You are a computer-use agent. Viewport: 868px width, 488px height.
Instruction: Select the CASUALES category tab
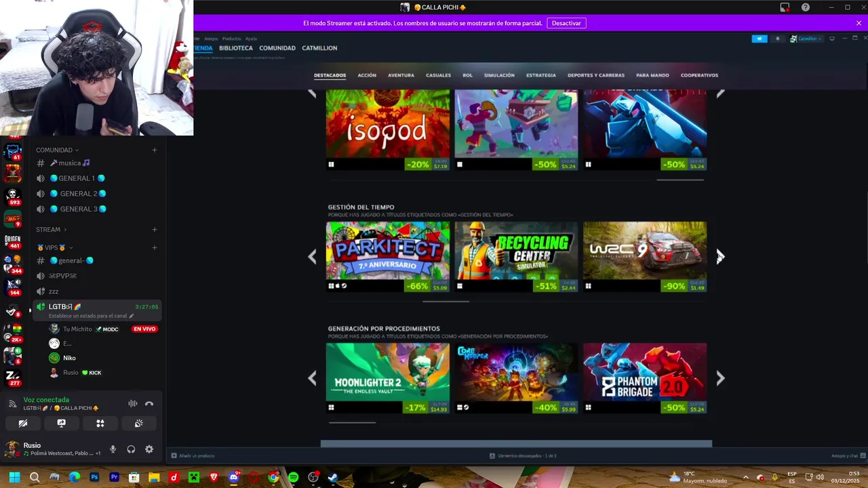438,75
